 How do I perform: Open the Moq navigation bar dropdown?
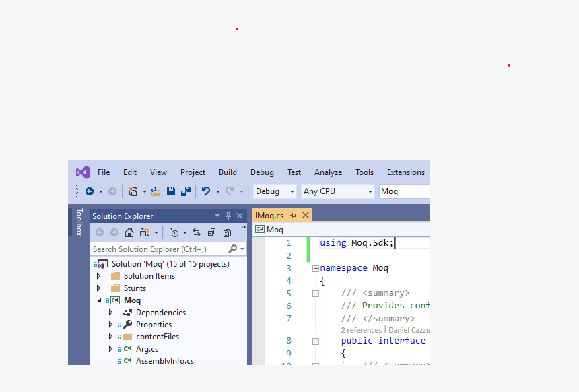342,230
